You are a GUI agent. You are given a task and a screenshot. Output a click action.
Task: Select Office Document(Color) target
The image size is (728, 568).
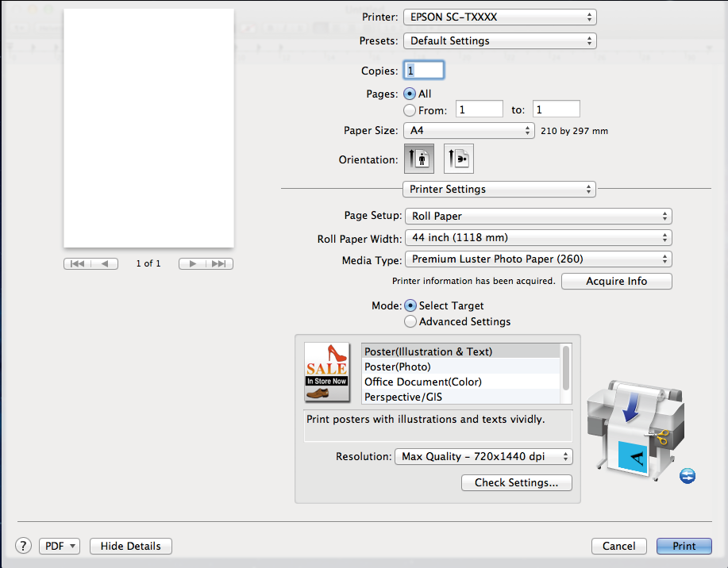click(x=461, y=382)
